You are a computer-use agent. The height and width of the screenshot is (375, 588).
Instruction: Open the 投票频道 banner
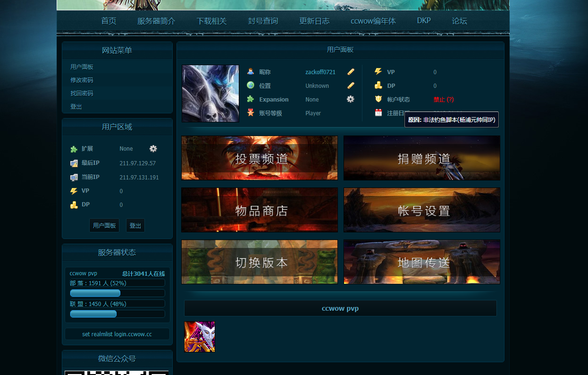259,158
